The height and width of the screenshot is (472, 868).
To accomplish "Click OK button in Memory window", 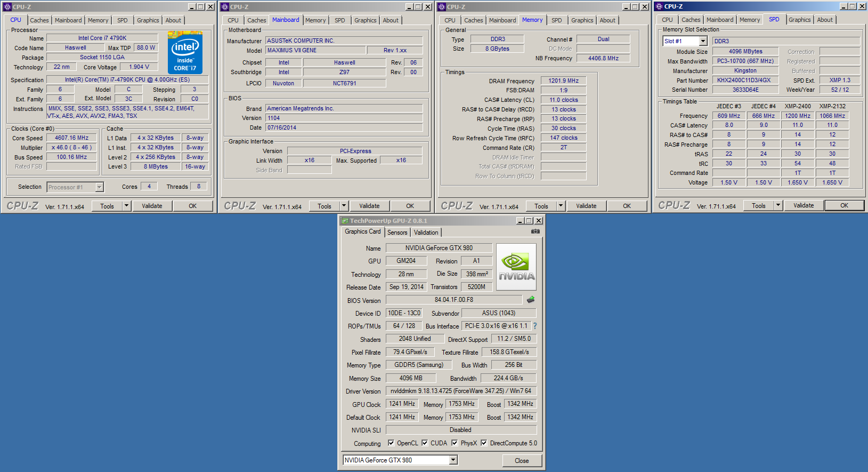I will point(627,206).
